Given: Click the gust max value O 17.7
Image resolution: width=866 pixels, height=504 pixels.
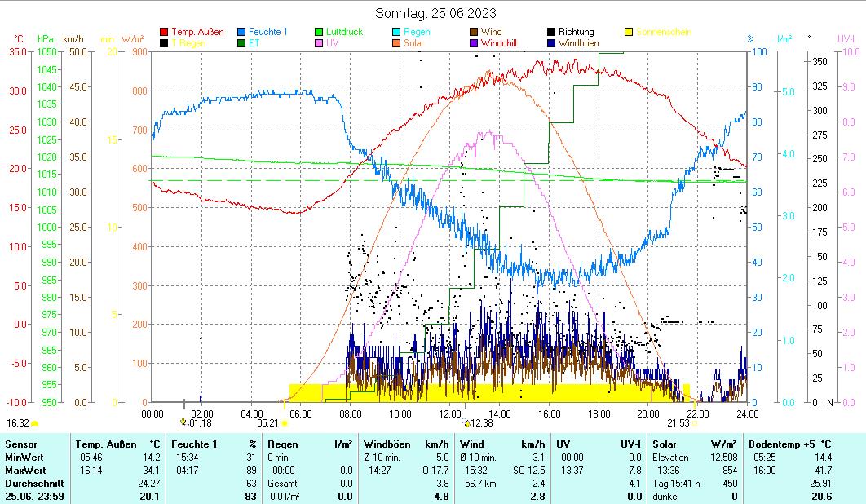Looking at the screenshot, I should (435, 471).
